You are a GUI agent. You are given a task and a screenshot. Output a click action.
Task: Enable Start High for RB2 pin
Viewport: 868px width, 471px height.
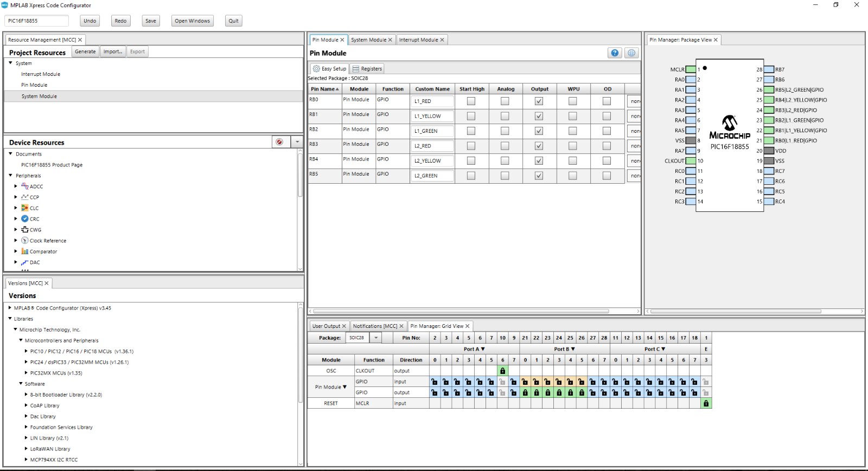pyautogui.click(x=471, y=131)
